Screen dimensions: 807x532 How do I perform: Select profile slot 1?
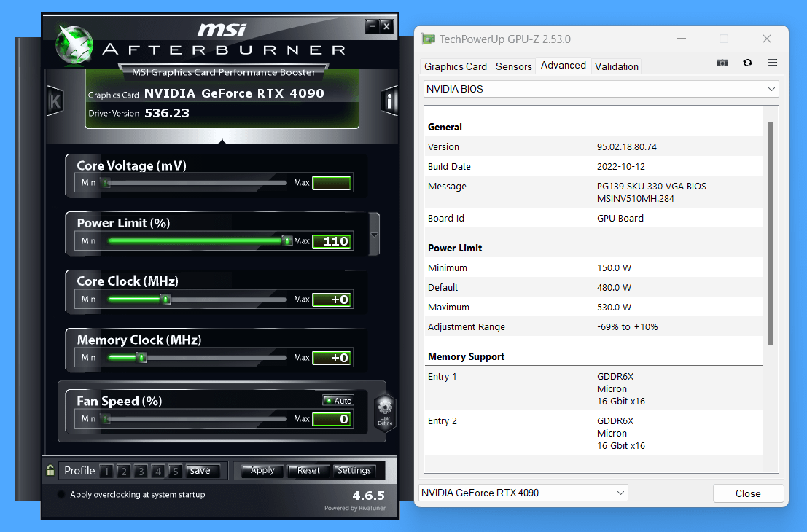106,471
